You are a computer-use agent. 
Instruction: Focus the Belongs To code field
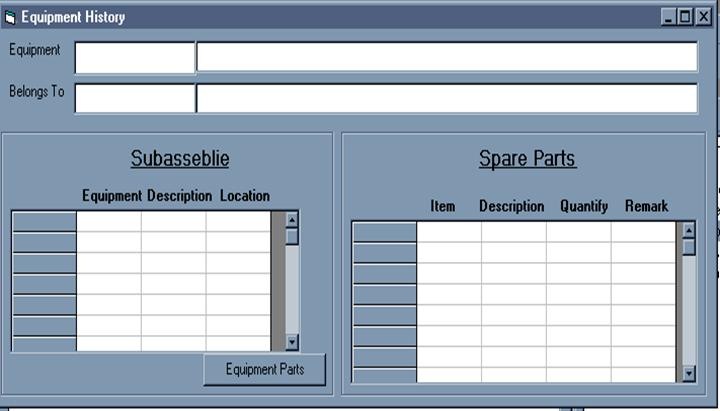pyautogui.click(x=135, y=98)
